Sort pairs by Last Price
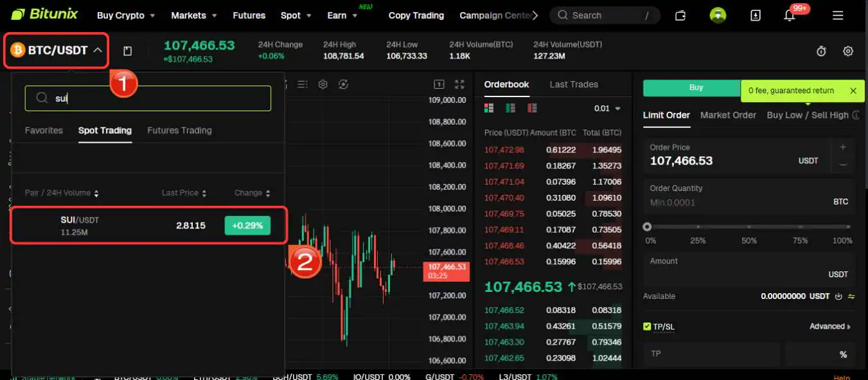The height and width of the screenshot is (380, 868). coord(184,193)
